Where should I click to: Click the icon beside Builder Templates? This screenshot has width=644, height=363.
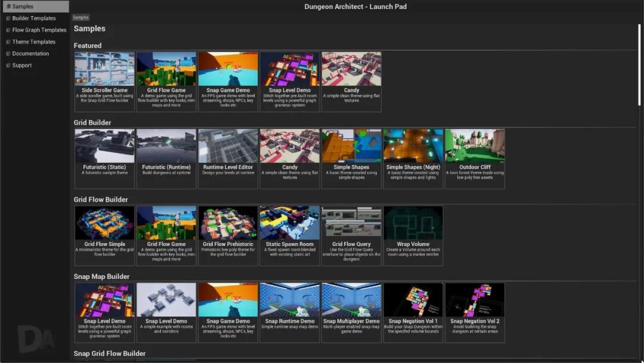click(8, 18)
